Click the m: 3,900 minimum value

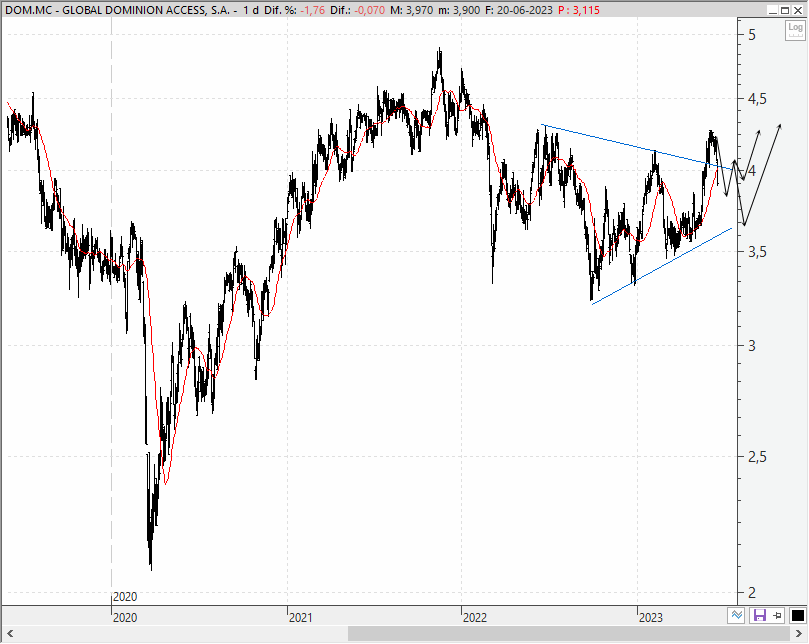pyautogui.click(x=459, y=10)
